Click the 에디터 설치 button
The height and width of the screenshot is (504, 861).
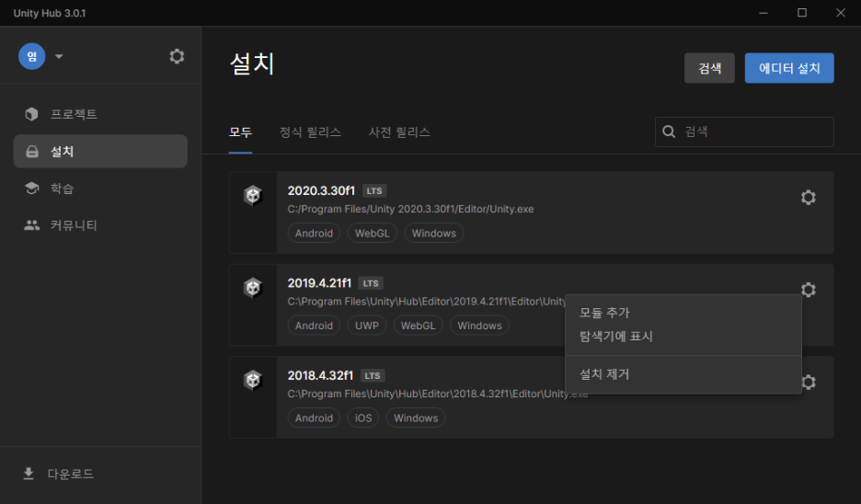[x=789, y=68]
